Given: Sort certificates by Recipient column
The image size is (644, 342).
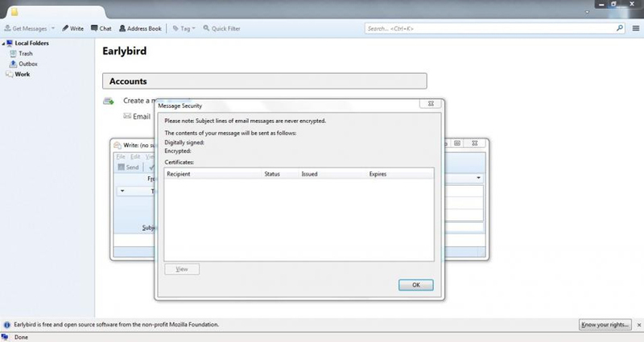Looking at the screenshot, I should pyautogui.click(x=213, y=174).
